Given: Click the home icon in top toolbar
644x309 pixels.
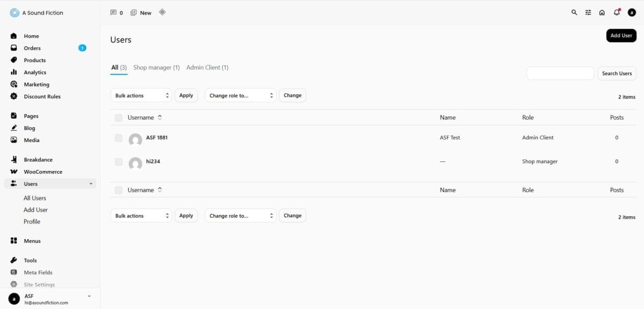Looking at the screenshot, I should [x=602, y=13].
